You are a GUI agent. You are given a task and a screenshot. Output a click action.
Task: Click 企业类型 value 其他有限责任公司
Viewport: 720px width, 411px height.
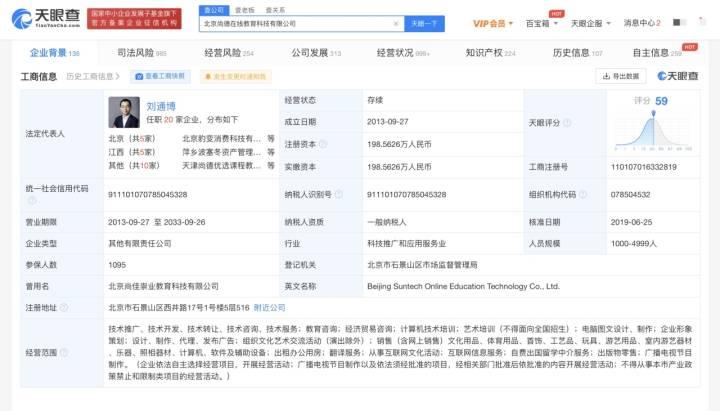[140, 243]
